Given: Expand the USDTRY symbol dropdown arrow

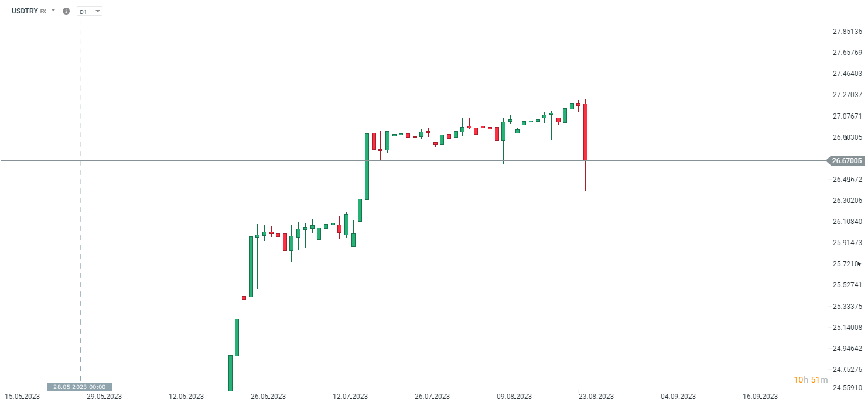Looking at the screenshot, I should (53, 11).
